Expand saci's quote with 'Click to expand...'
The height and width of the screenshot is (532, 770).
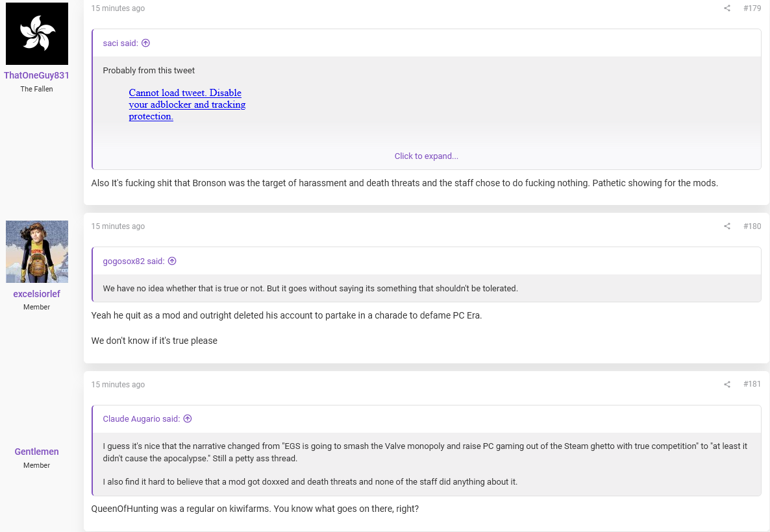(x=427, y=156)
